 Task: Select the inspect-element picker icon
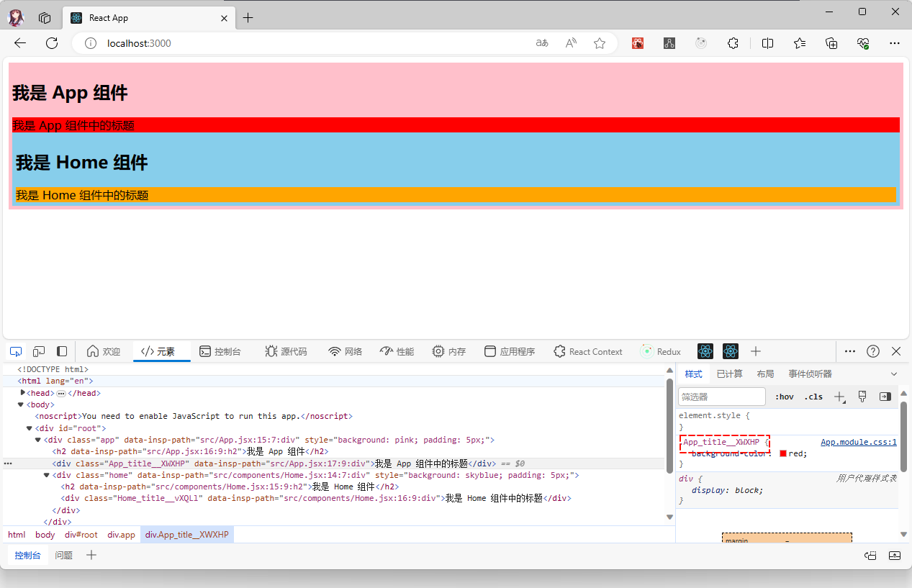point(15,351)
